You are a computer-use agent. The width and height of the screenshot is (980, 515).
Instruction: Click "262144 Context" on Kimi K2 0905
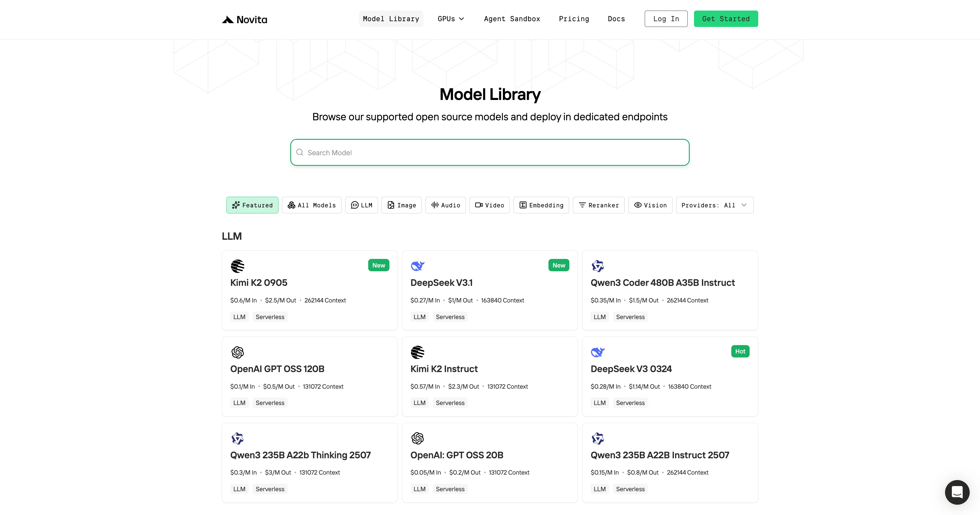pyautogui.click(x=325, y=300)
